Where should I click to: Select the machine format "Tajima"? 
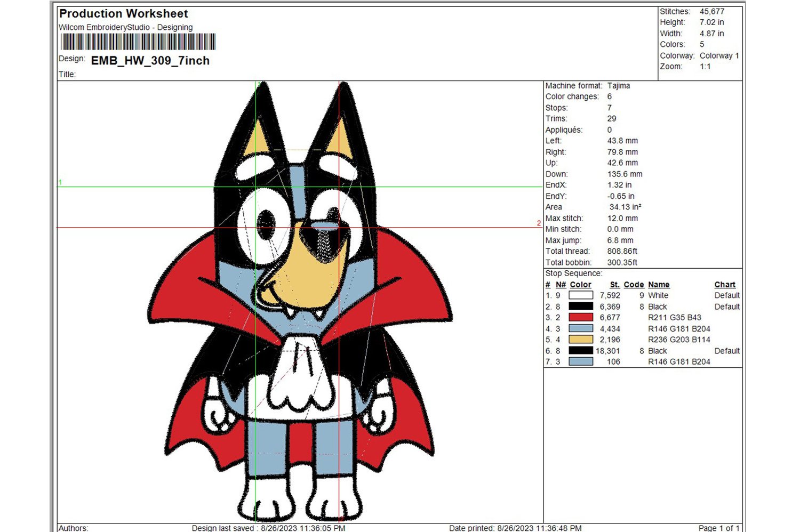pyautogui.click(x=619, y=86)
